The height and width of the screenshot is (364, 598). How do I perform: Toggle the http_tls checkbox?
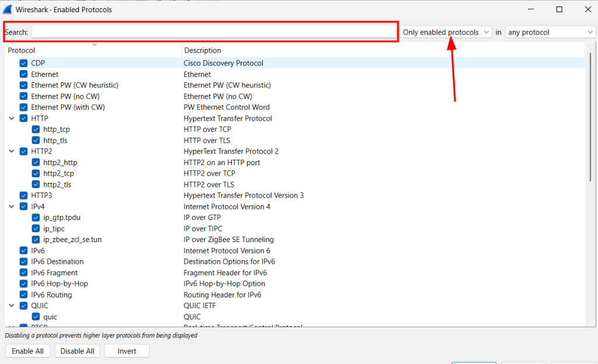tap(36, 141)
